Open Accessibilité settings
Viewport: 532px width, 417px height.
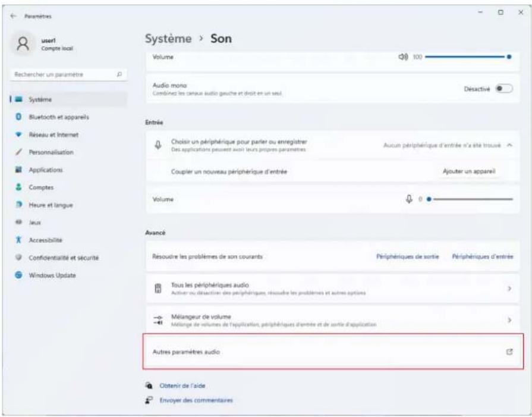click(69, 240)
